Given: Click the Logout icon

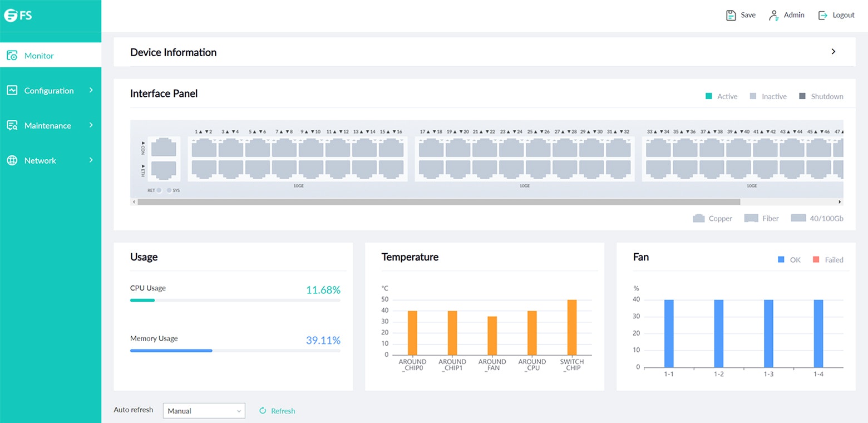Looking at the screenshot, I should [x=822, y=14].
